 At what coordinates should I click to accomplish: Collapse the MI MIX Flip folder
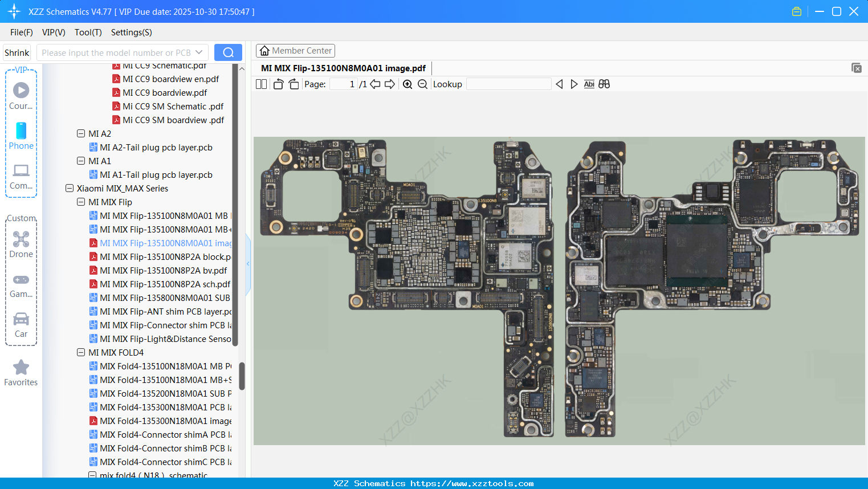click(81, 202)
